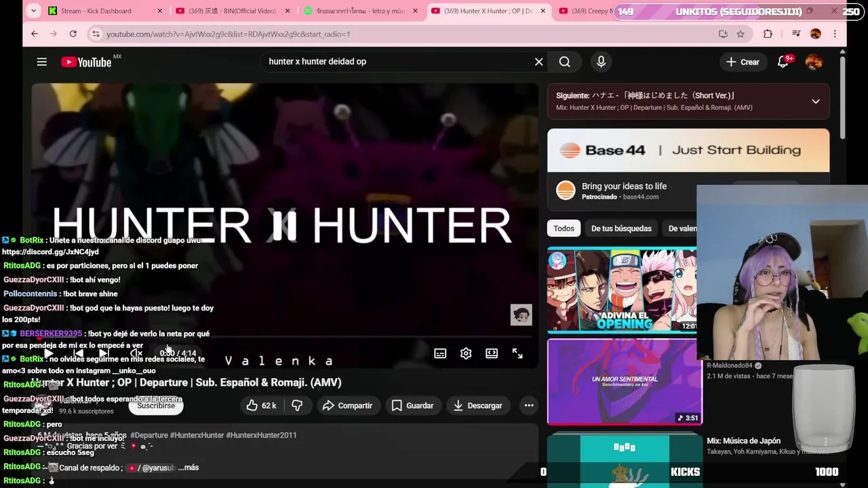Run search with the magnifier button
868x488 pixels.
[564, 62]
